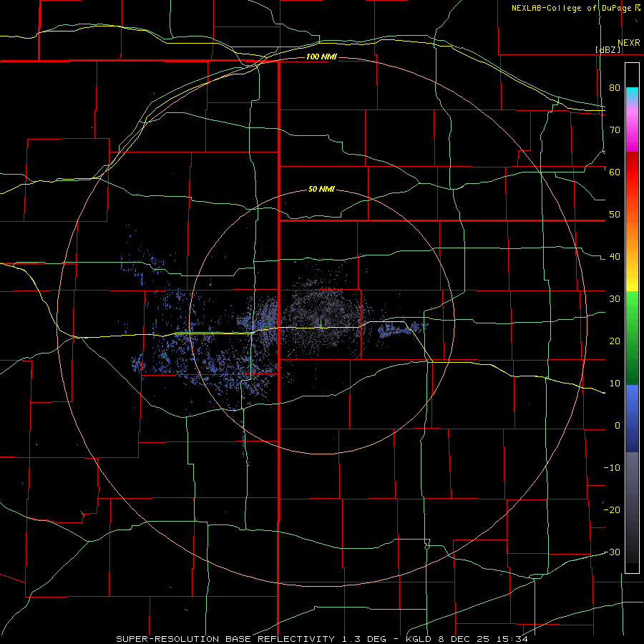Click the 50 dBZ tick label on the color scale
Screen dimensions: 644x644
(615, 215)
